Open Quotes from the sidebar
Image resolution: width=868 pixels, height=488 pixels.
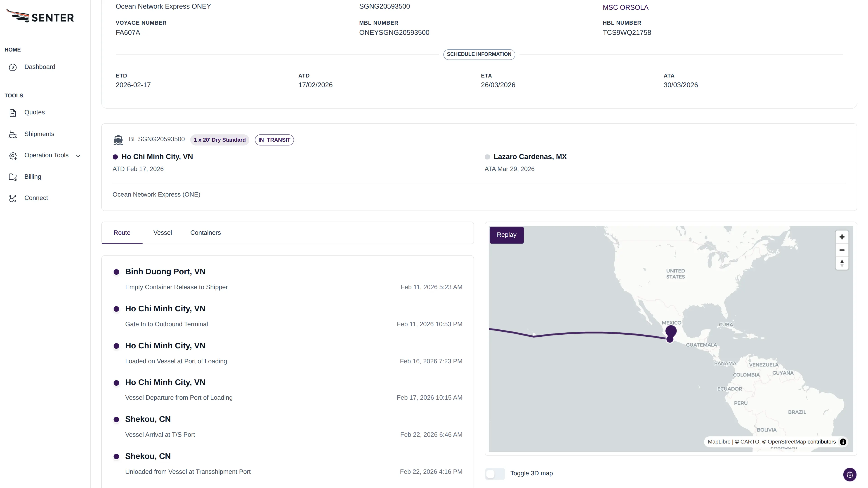point(34,113)
